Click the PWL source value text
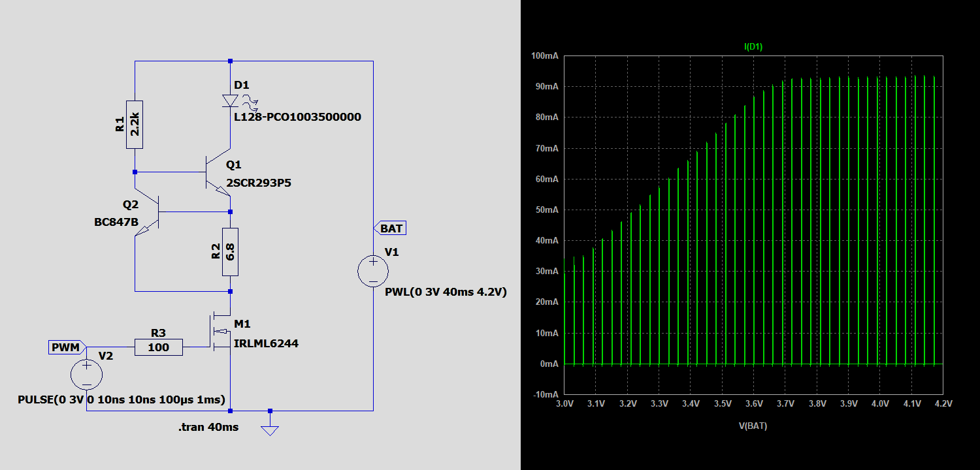Screen dimensions: 980x470 pyautogui.click(x=446, y=292)
